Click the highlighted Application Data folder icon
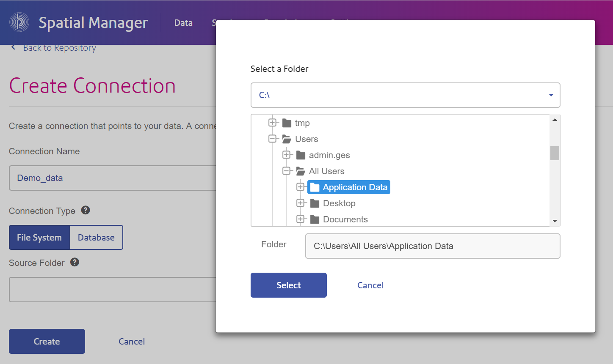The width and height of the screenshot is (613, 364). click(x=314, y=186)
